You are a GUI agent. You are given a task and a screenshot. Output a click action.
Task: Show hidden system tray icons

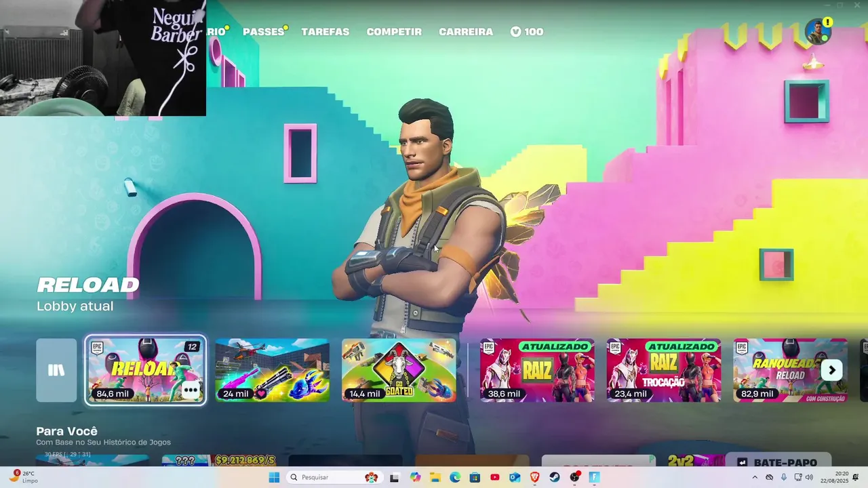click(x=755, y=477)
